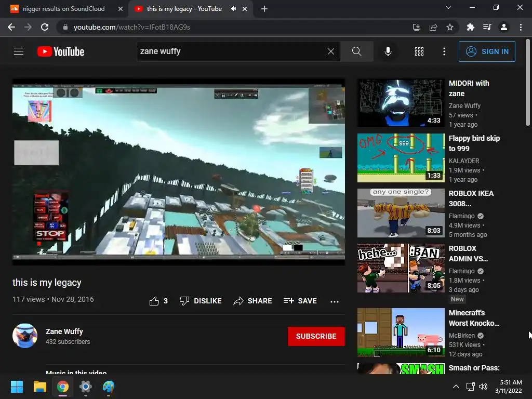Close the SoundCloud browser tab
The width and height of the screenshot is (532, 399).
click(x=120, y=9)
